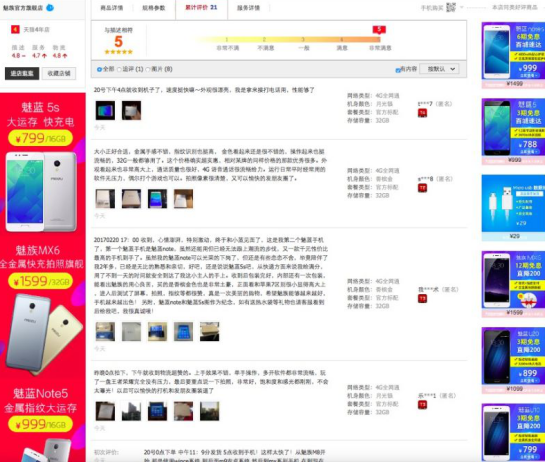Click the satisfaction rating gradient bar
Screen dimensions: 545x462
[x=288, y=40]
